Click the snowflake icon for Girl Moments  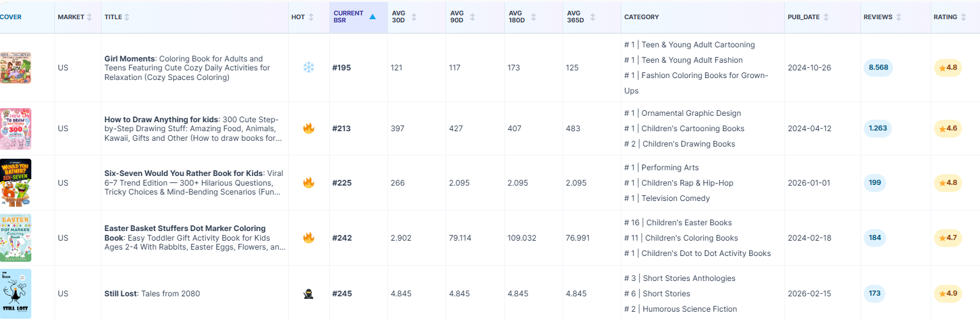pyautogui.click(x=309, y=67)
